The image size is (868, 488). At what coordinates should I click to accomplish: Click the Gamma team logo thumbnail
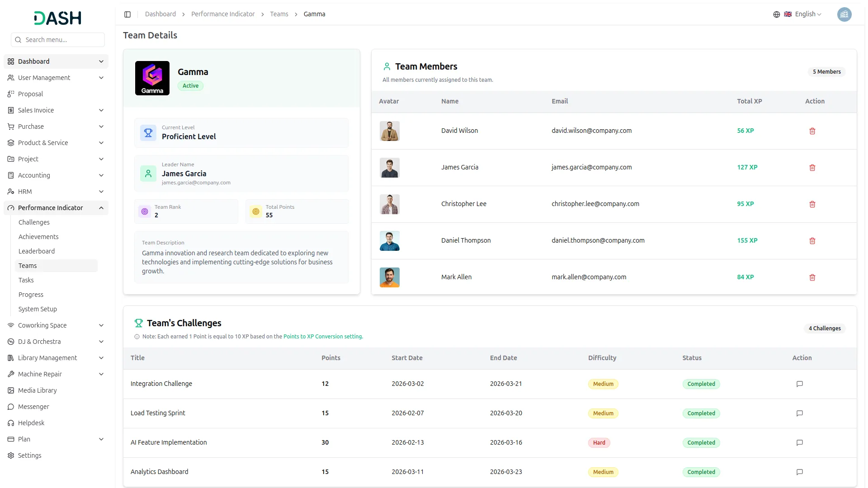[152, 78]
